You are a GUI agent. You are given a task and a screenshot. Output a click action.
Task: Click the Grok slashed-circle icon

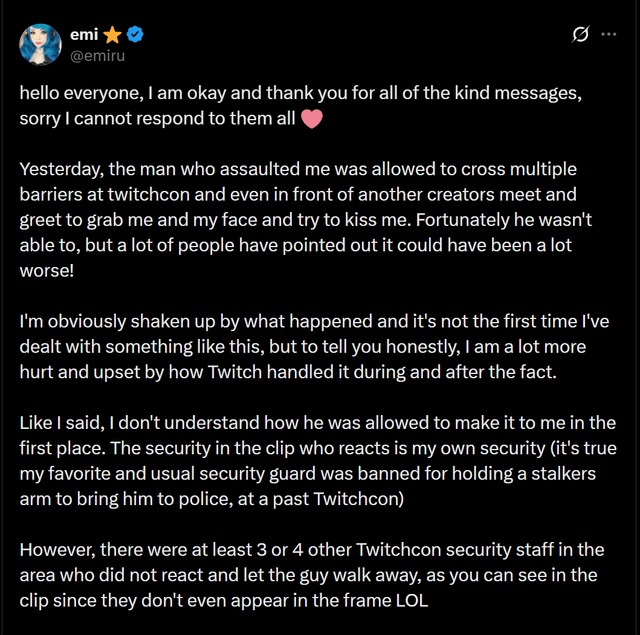tap(577, 35)
